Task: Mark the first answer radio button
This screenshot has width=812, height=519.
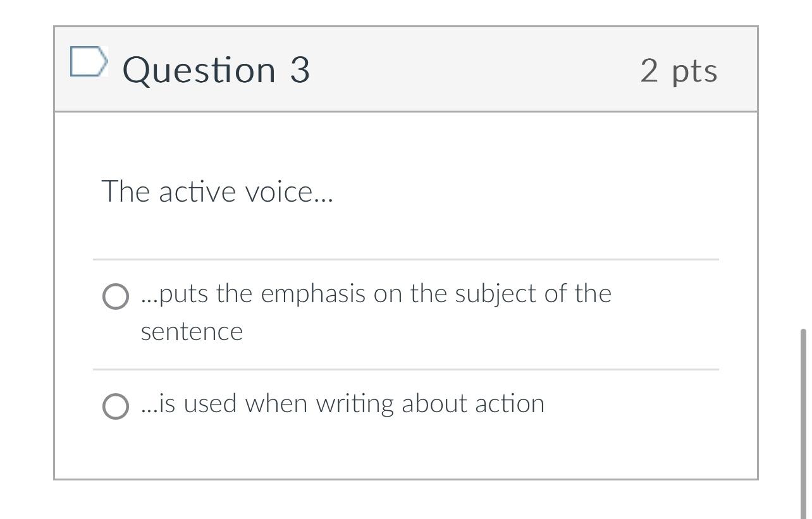Action: pos(116,296)
